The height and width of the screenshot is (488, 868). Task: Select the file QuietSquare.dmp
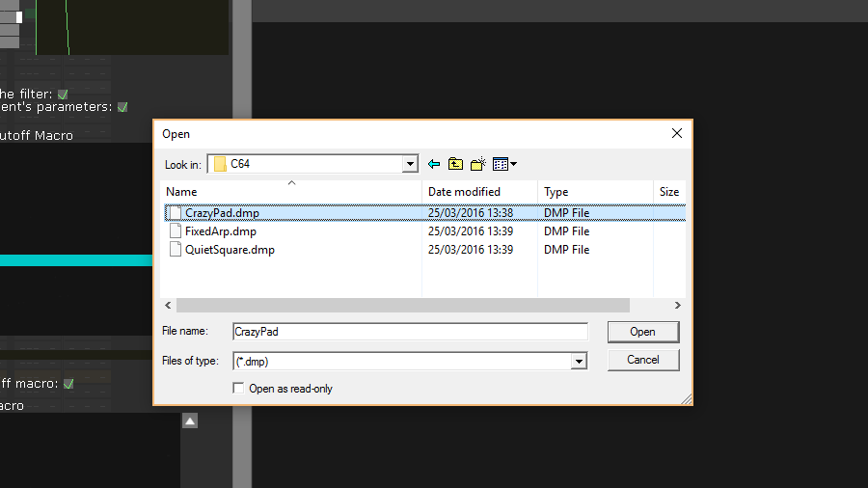click(x=230, y=250)
